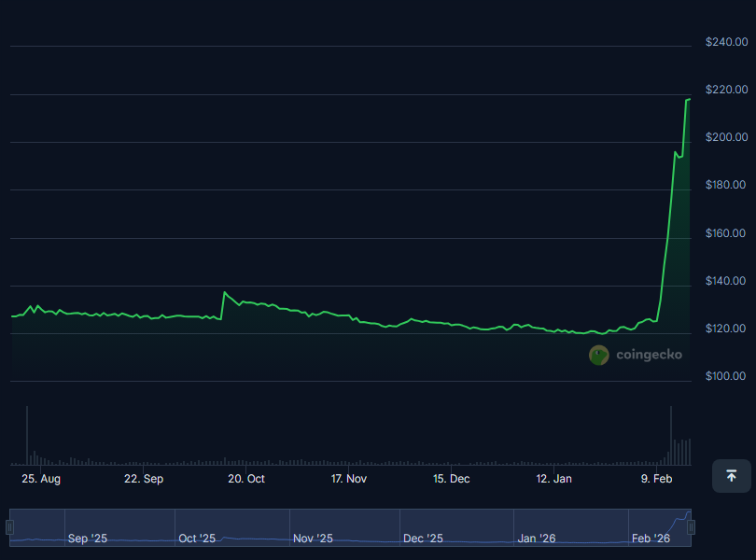This screenshot has height=560, width=756.
Task: Click the 20. Oct date label
Action: click(x=246, y=479)
